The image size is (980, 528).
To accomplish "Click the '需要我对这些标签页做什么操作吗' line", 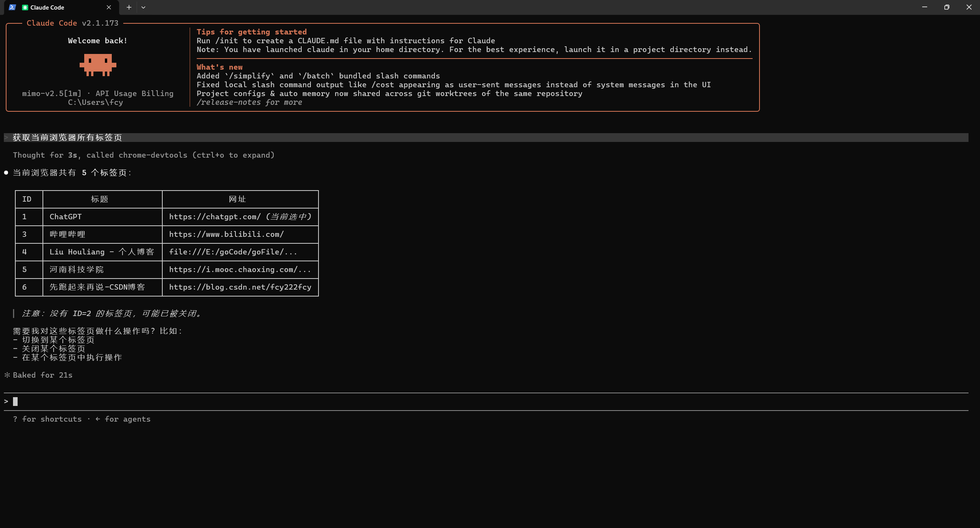I will tap(98, 331).
